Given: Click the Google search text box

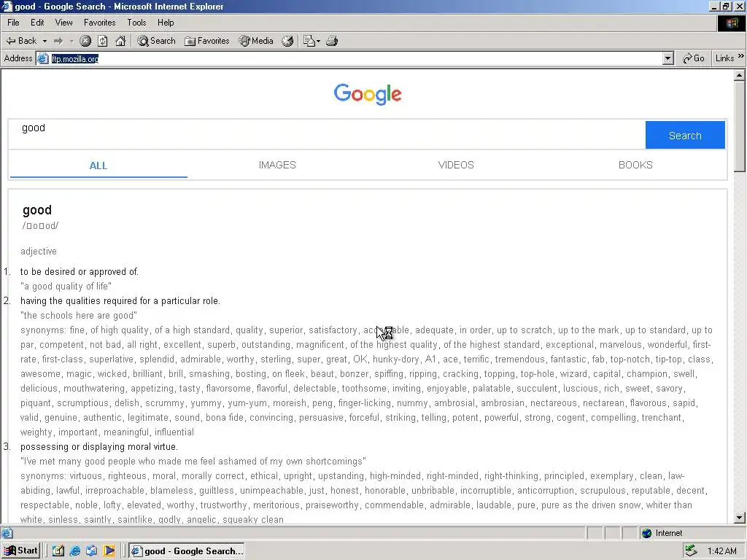Looking at the screenshot, I should [x=327, y=135].
